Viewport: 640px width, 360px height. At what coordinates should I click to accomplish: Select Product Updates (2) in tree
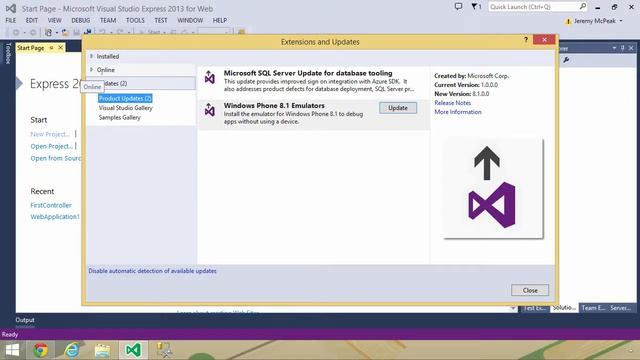coord(125,98)
